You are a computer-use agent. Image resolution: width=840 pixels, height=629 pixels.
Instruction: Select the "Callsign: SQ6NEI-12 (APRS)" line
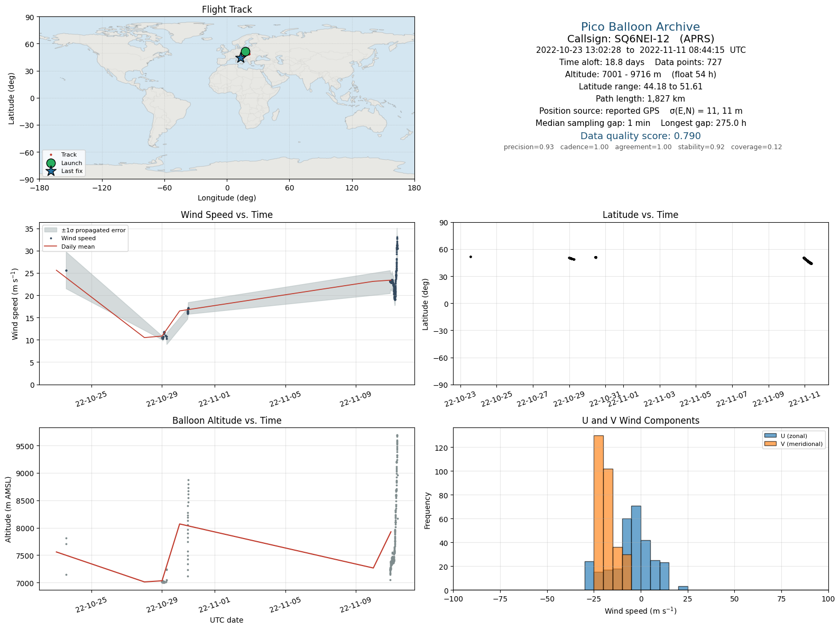(640, 39)
